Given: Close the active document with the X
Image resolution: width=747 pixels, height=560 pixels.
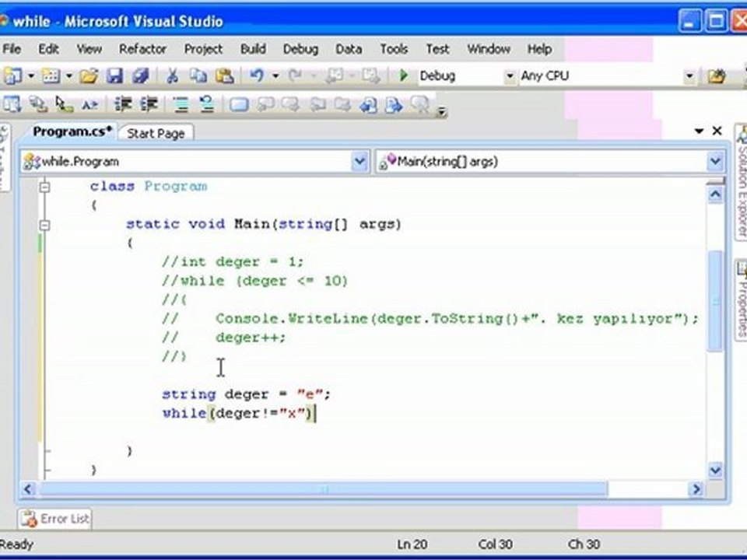Looking at the screenshot, I should (x=717, y=131).
